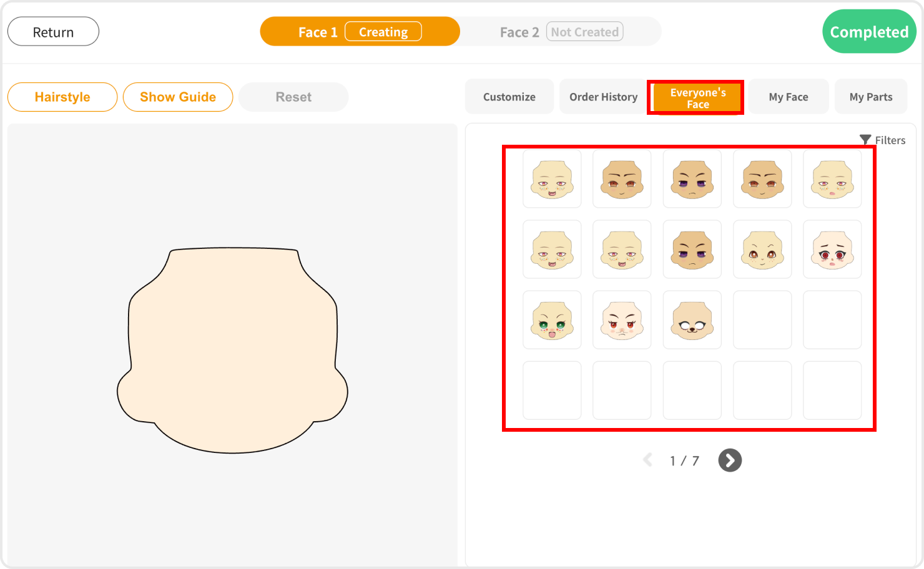Select the Face 1 Creating tab
The image size is (924, 569).
360,32
